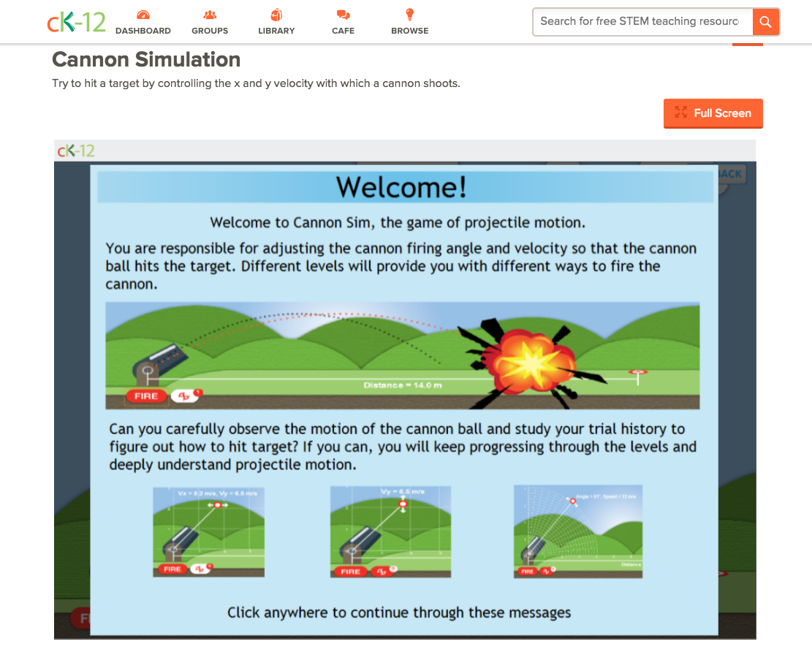Select the angle and speed example thumbnail

pos(577,531)
